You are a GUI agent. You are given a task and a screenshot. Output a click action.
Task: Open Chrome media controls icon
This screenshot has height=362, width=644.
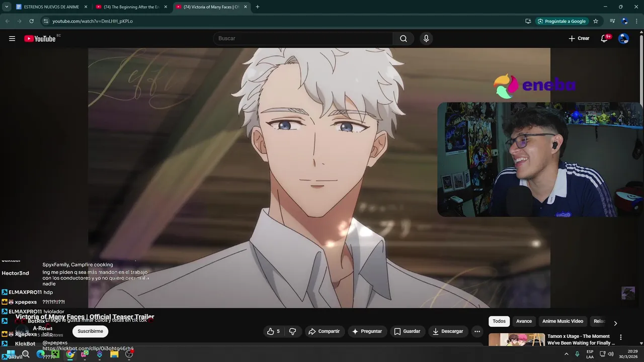point(612,21)
